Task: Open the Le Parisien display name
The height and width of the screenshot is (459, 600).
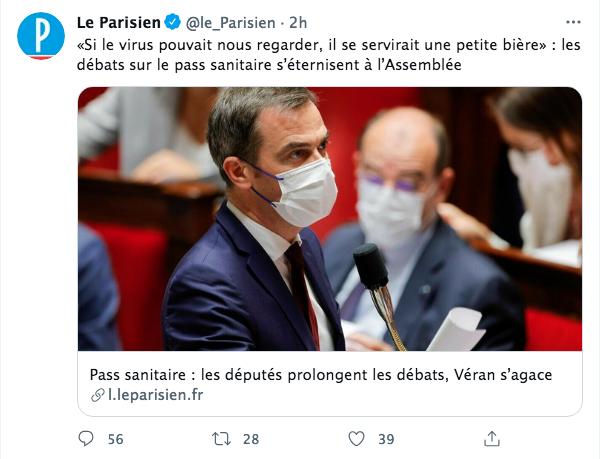Action: [119, 23]
